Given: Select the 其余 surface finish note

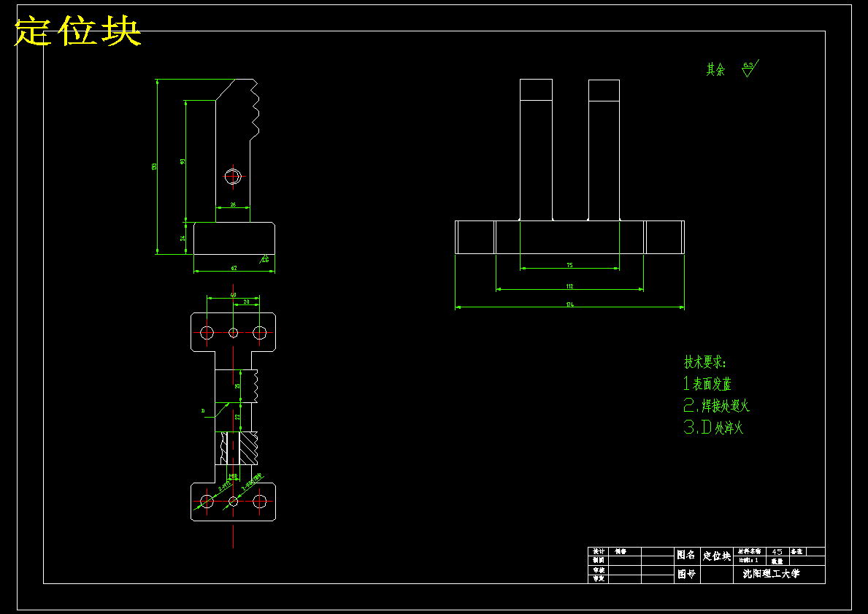Looking at the screenshot, I should pos(715,69).
